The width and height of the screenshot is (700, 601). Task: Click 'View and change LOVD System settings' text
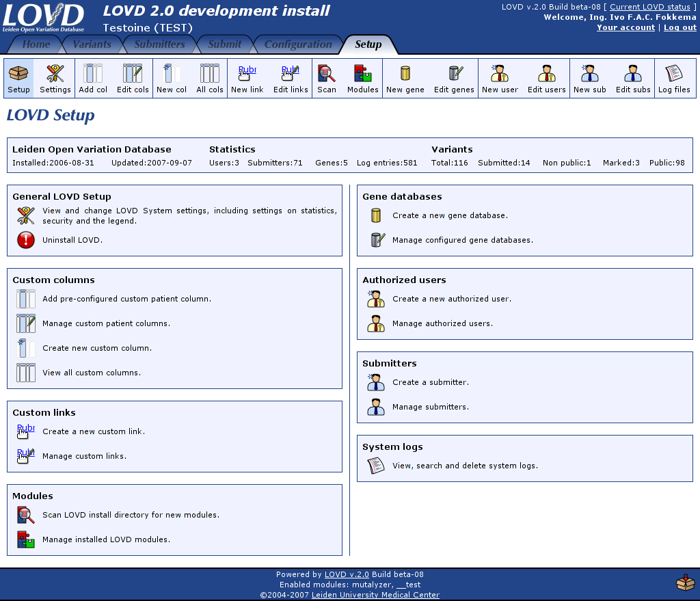(190, 215)
